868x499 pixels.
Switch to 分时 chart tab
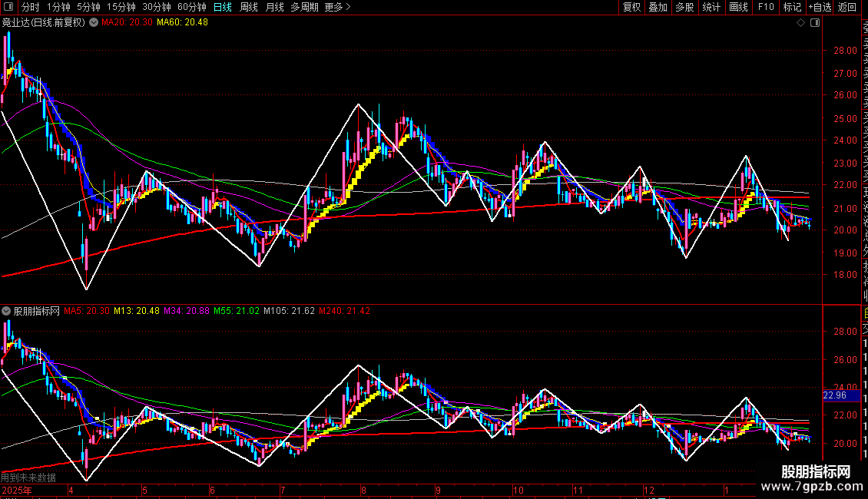tap(31, 7)
